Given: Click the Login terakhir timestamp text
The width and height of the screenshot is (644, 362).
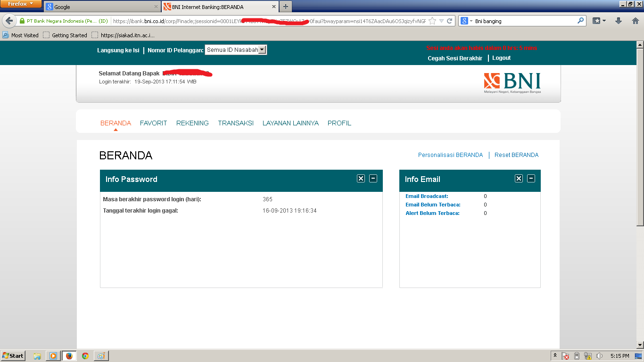Looking at the screenshot, I should (x=148, y=82).
